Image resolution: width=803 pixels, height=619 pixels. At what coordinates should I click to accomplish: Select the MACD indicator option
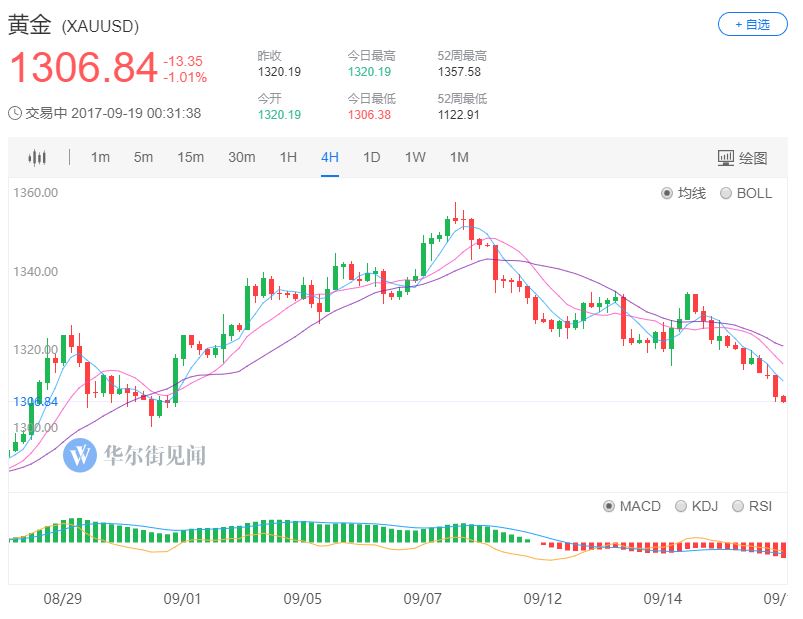point(610,505)
